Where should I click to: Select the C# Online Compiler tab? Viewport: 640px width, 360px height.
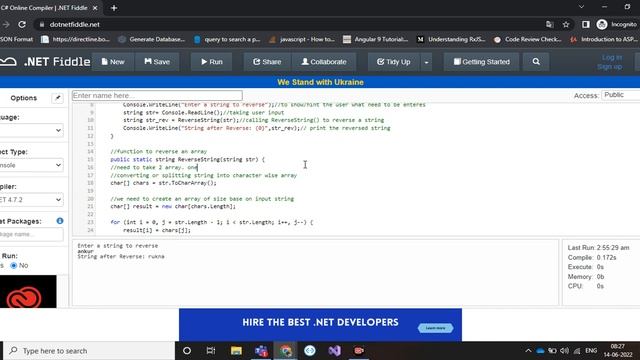(45, 8)
